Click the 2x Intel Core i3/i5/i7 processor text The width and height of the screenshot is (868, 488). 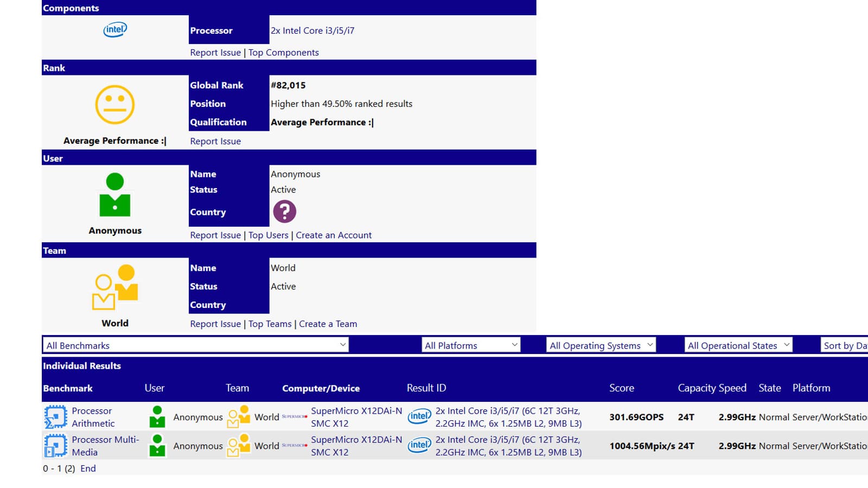click(312, 30)
